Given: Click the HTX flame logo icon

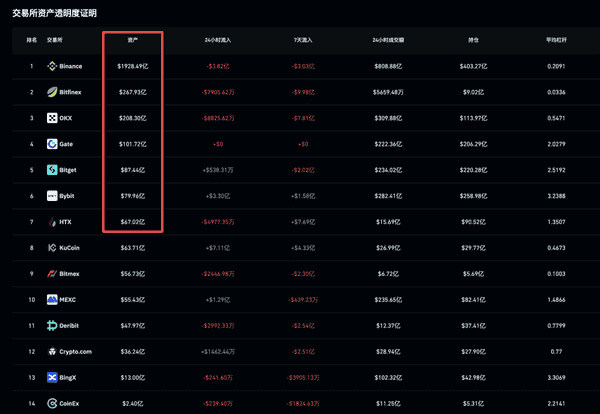Looking at the screenshot, I should [x=53, y=221].
